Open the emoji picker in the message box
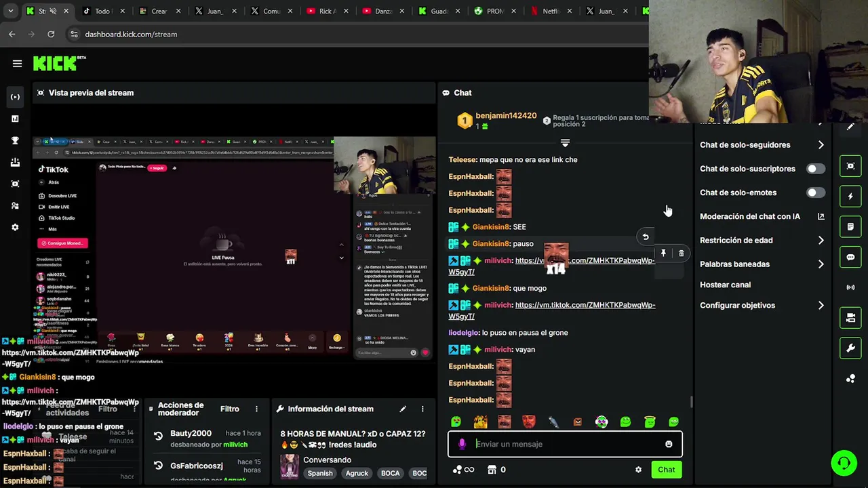Screen dimensions: 868x488 (669, 444)
